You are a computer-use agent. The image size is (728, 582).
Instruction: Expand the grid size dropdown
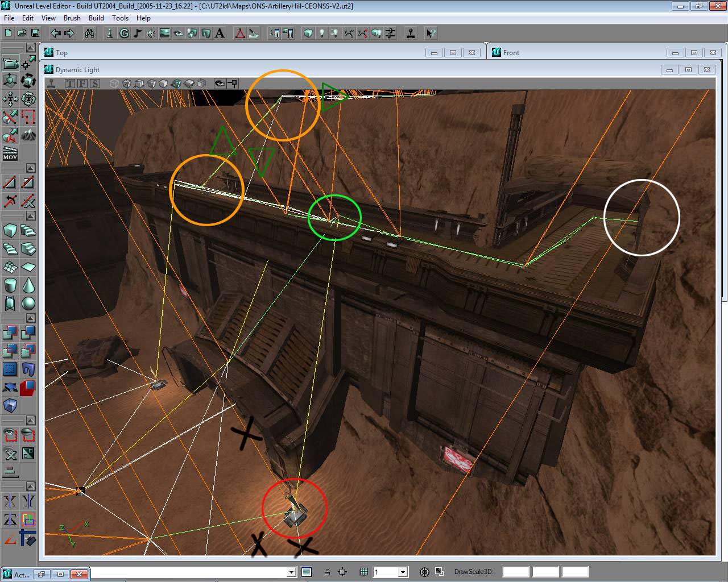403,572
